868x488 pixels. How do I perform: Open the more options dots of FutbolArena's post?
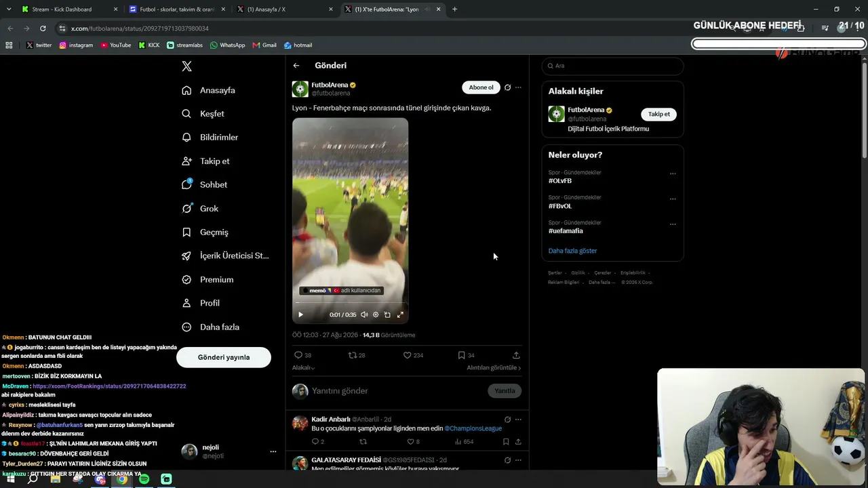pyautogui.click(x=518, y=87)
